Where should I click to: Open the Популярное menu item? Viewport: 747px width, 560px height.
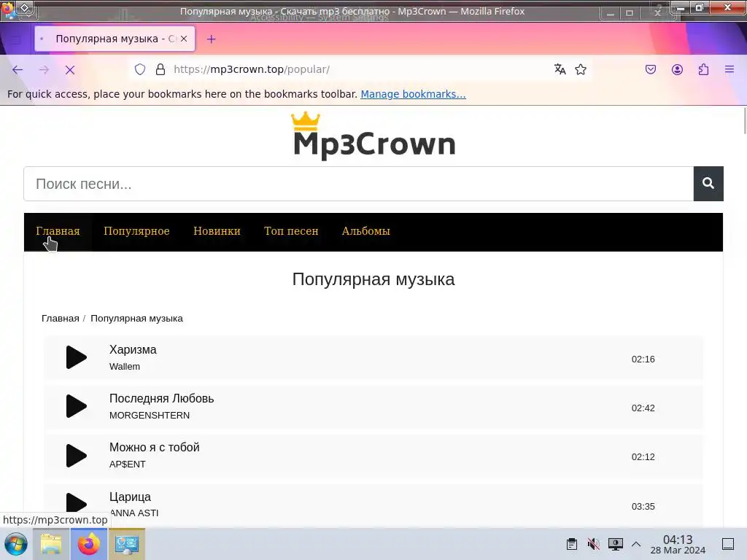pos(136,231)
